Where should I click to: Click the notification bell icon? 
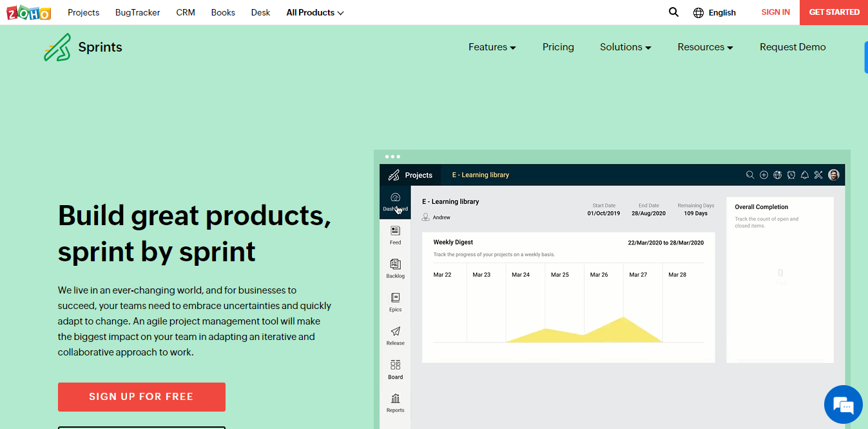pyautogui.click(x=805, y=175)
